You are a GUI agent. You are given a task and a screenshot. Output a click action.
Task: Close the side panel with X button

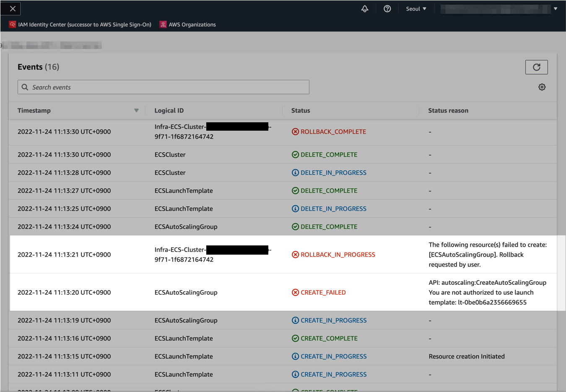coord(13,9)
